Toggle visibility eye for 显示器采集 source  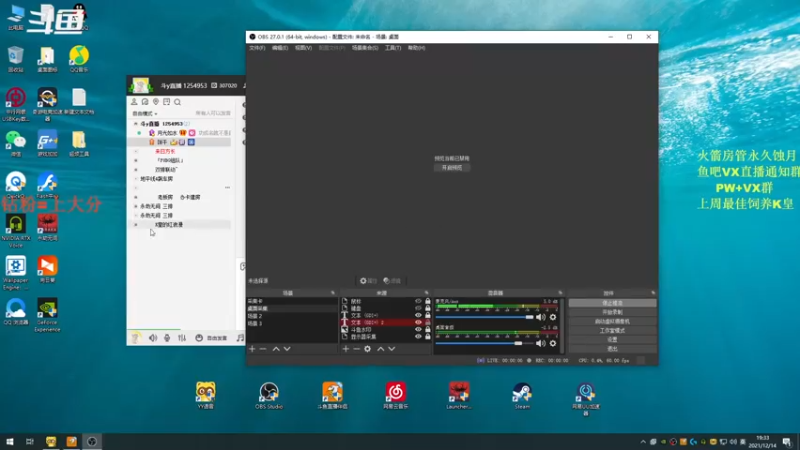pyautogui.click(x=418, y=337)
